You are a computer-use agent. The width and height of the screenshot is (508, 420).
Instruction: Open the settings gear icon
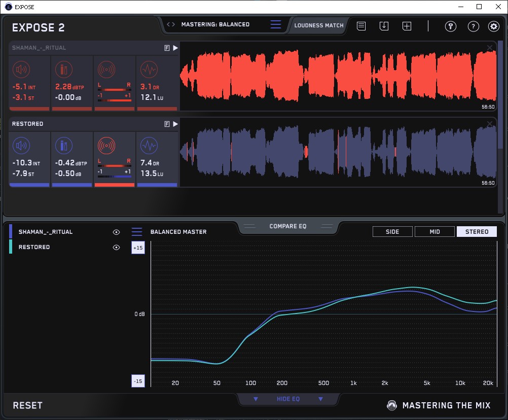point(493,26)
